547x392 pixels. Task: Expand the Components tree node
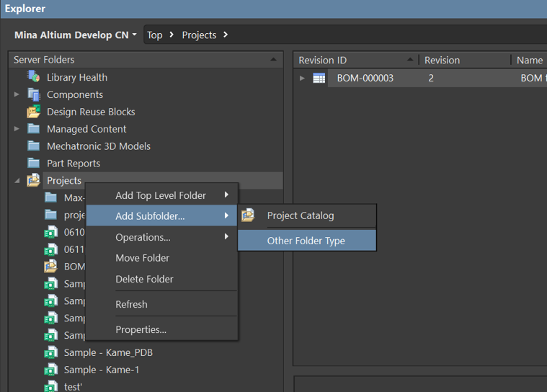point(17,94)
